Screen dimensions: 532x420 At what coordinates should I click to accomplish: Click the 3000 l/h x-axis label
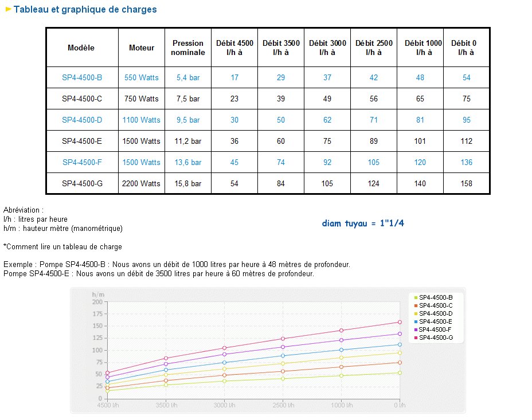click(x=224, y=405)
